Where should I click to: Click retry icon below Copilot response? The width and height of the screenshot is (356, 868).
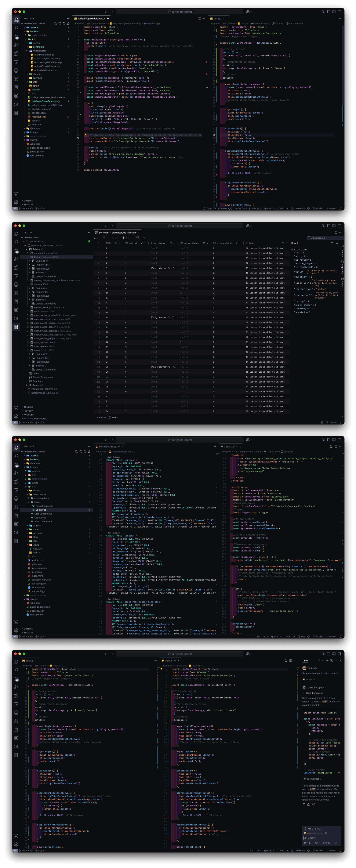coord(304,804)
